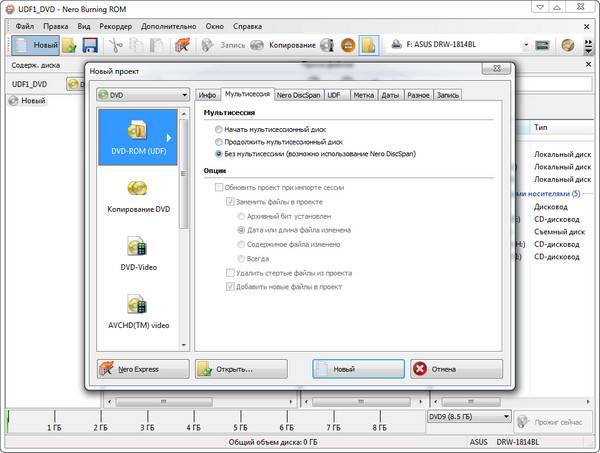This screenshot has width=600, height=453.
Task: Select DVD-ROM (UDF) project type icon
Action: 139,135
